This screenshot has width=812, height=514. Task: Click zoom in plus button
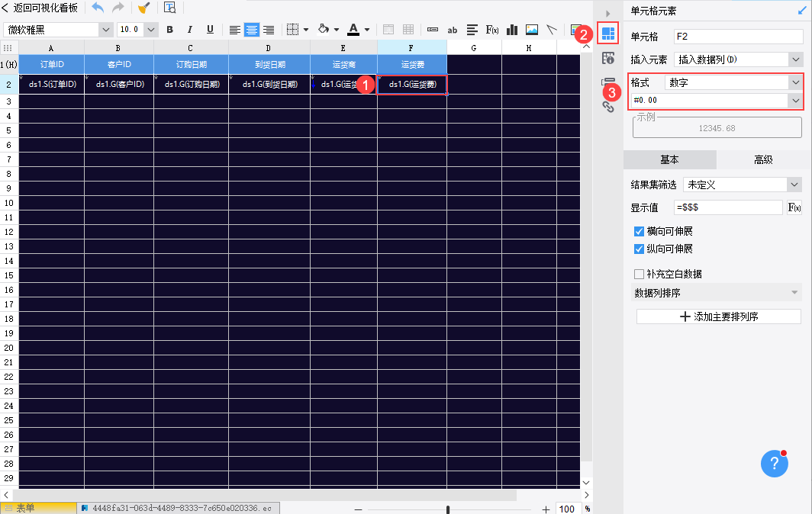pyautogui.click(x=546, y=509)
